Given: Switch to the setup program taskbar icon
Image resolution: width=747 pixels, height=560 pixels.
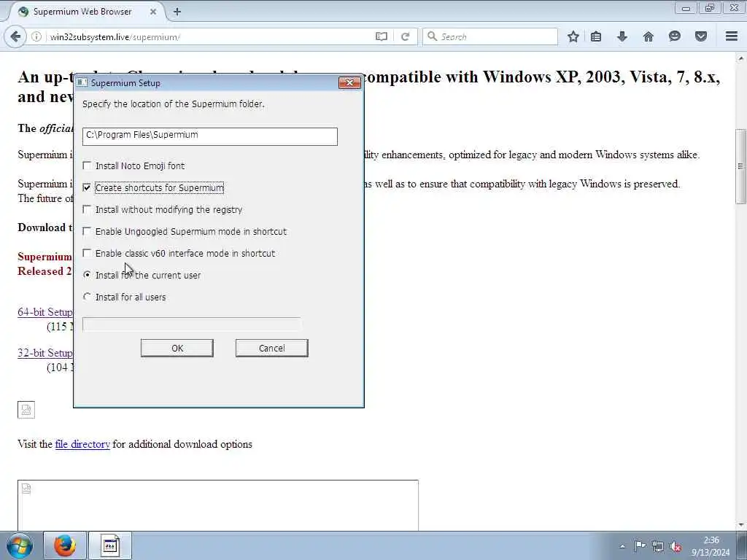Looking at the screenshot, I should tap(110, 545).
